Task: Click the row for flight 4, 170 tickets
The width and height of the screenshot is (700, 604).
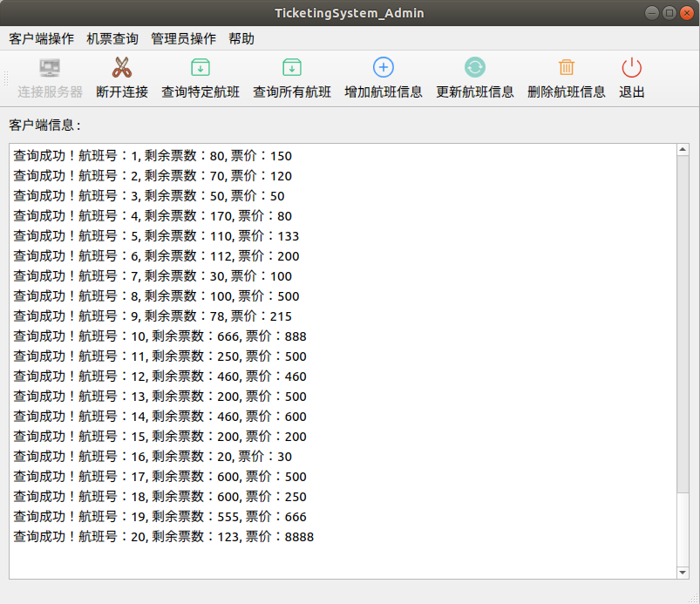Action: (x=153, y=216)
